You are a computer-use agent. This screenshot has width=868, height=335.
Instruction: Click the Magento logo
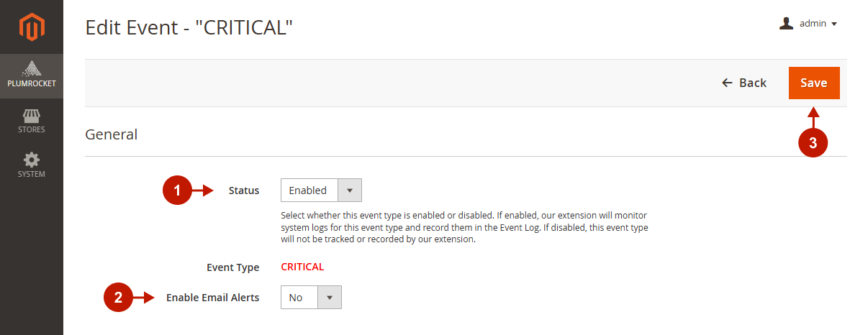tap(32, 27)
